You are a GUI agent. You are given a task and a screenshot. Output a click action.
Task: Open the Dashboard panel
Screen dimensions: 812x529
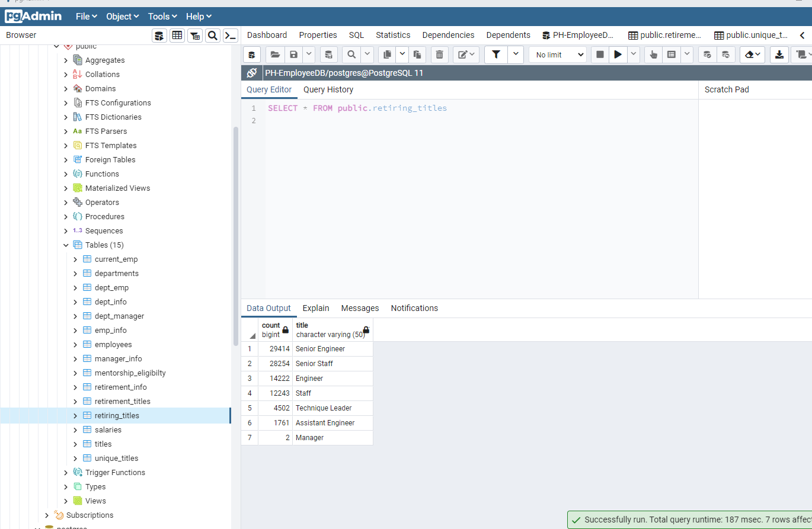click(x=267, y=35)
